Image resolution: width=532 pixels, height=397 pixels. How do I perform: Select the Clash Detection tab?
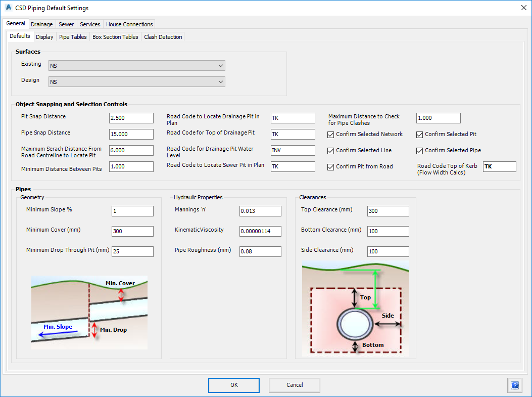click(x=163, y=37)
